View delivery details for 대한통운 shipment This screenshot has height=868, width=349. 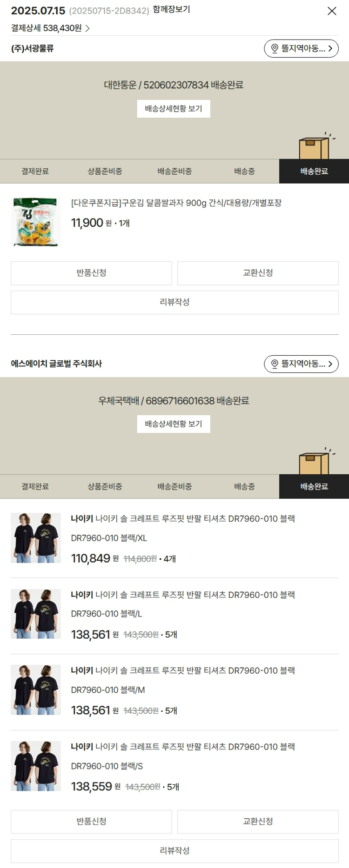[x=174, y=109]
